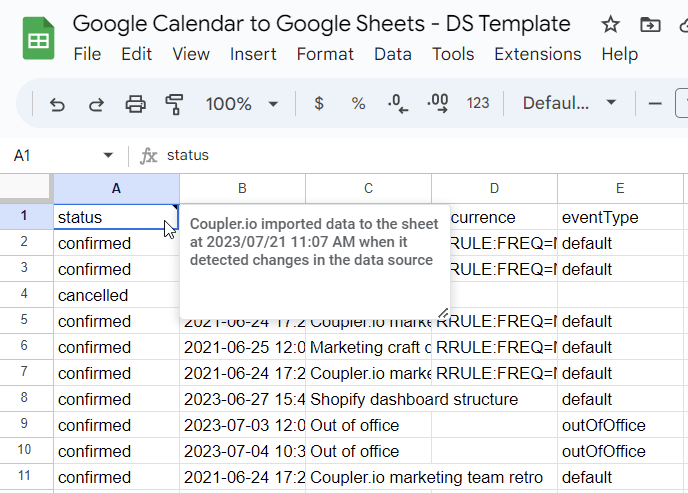This screenshot has width=688, height=493.
Task: Decrease font size minus button
Action: tap(655, 104)
